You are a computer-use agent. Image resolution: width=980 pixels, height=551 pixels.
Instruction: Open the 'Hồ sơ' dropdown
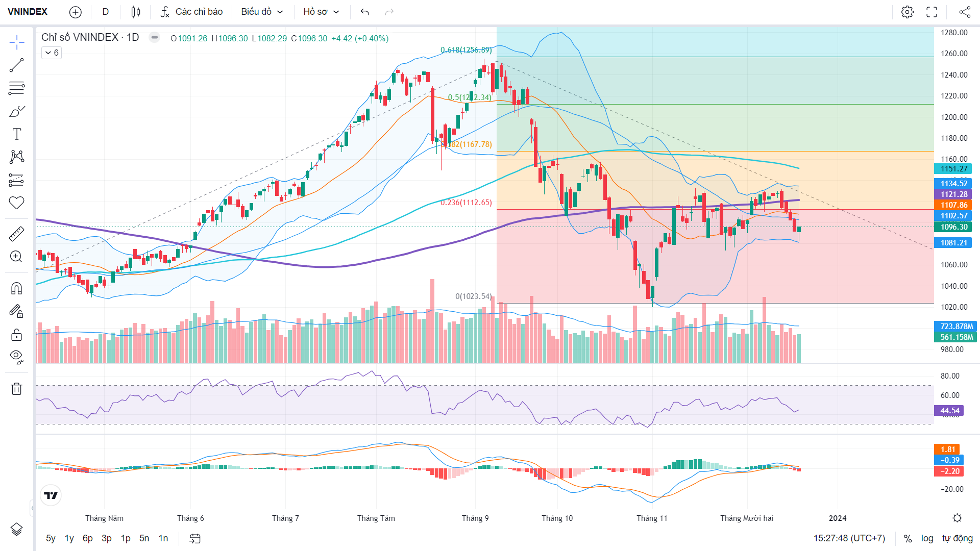(321, 12)
